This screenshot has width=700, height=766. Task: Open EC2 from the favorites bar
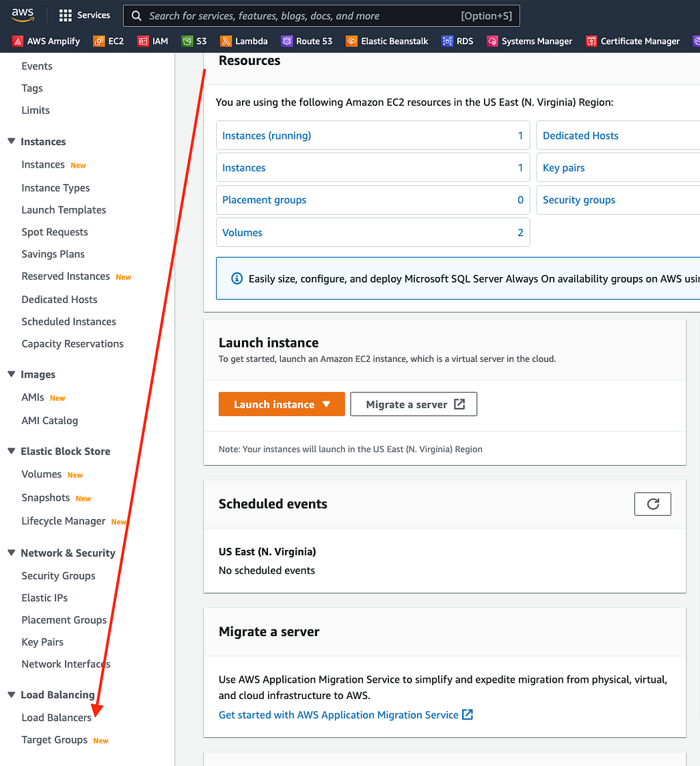(107, 41)
